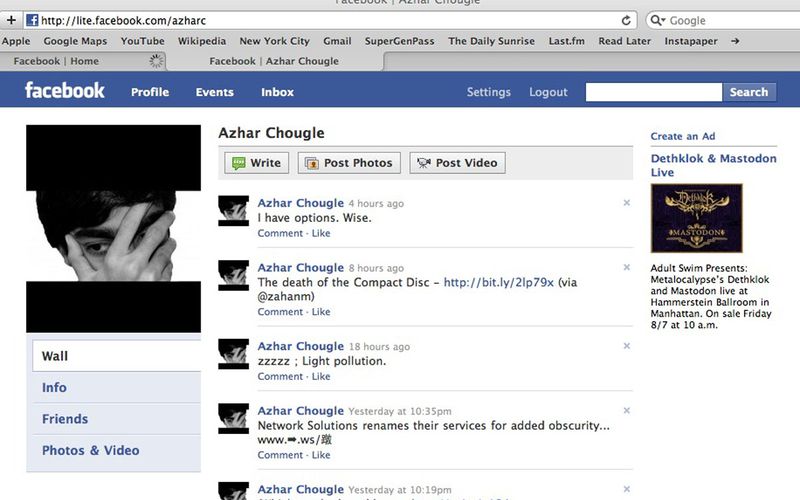Like the 'Compact Disc' post
Image resolution: width=800 pixels, height=500 pixels.
321,312
